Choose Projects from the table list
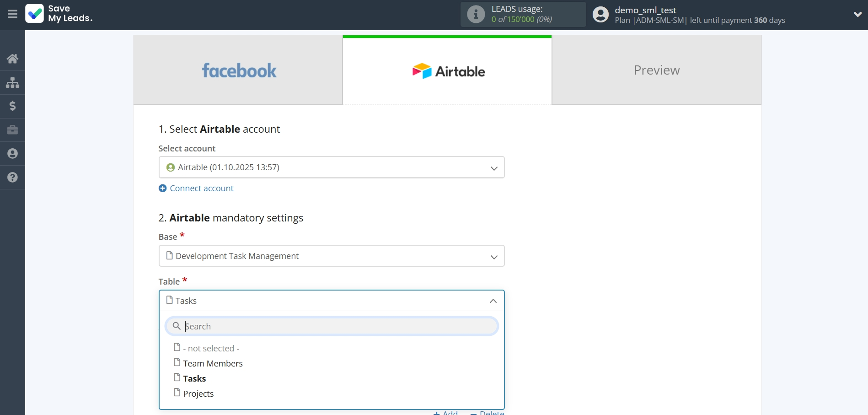Viewport: 868px width, 415px height. [198, 393]
